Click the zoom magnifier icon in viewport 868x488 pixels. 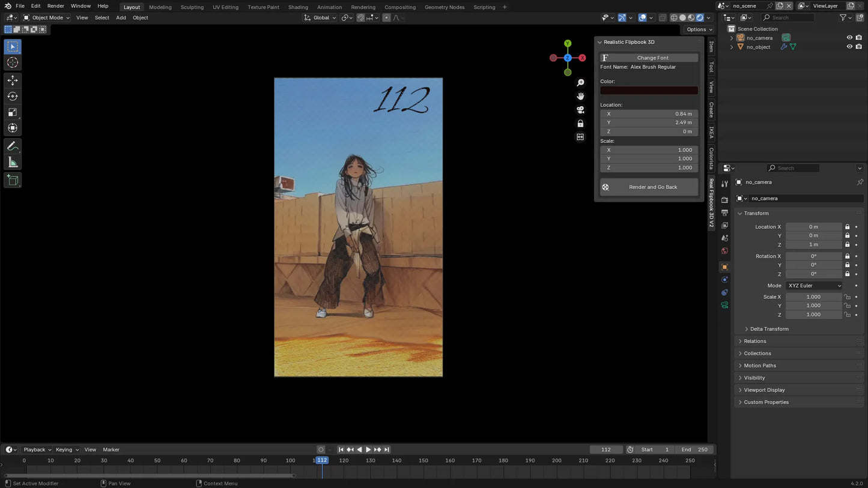pyautogui.click(x=580, y=83)
